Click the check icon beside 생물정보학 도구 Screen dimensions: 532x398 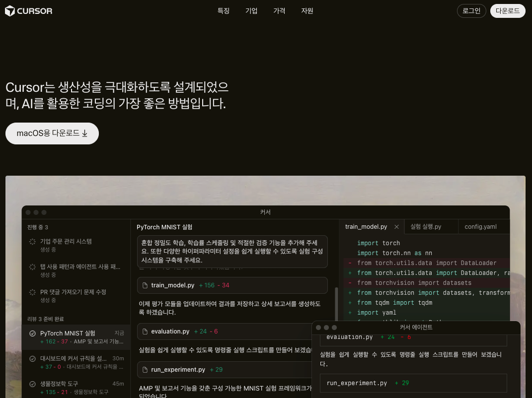[x=33, y=384]
